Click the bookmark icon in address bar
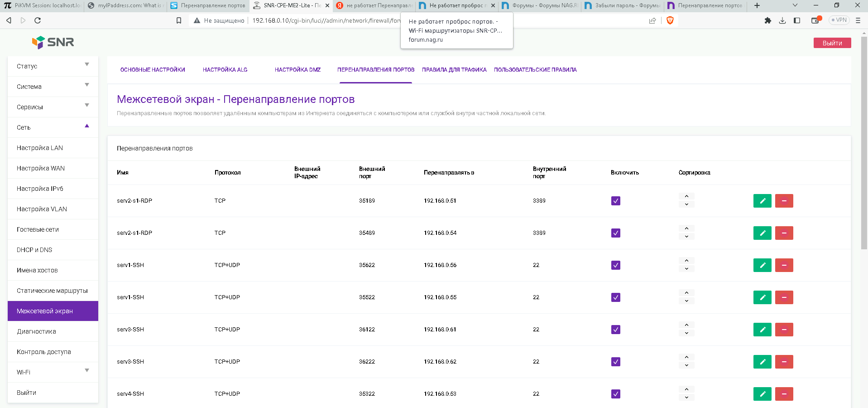This screenshot has height=408, width=868. [179, 20]
